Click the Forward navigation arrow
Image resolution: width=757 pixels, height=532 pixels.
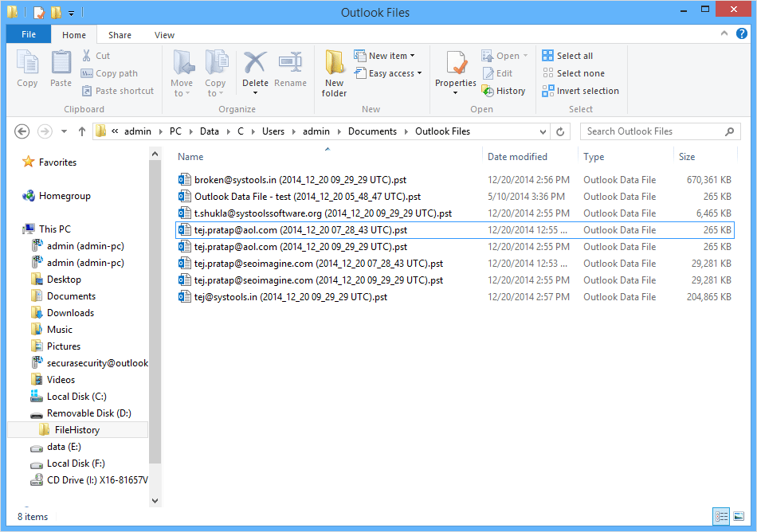(x=45, y=131)
